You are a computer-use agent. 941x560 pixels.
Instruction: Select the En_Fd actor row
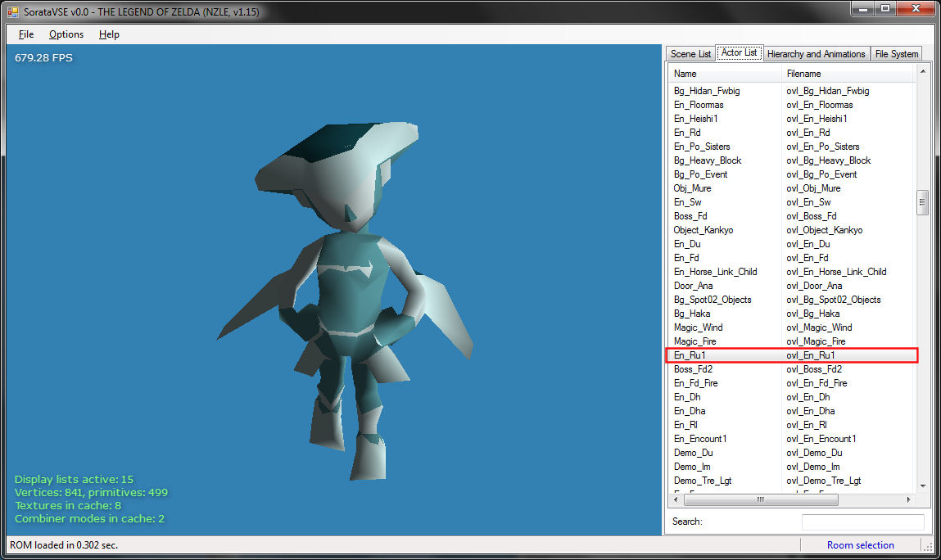[x=792, y=258]
